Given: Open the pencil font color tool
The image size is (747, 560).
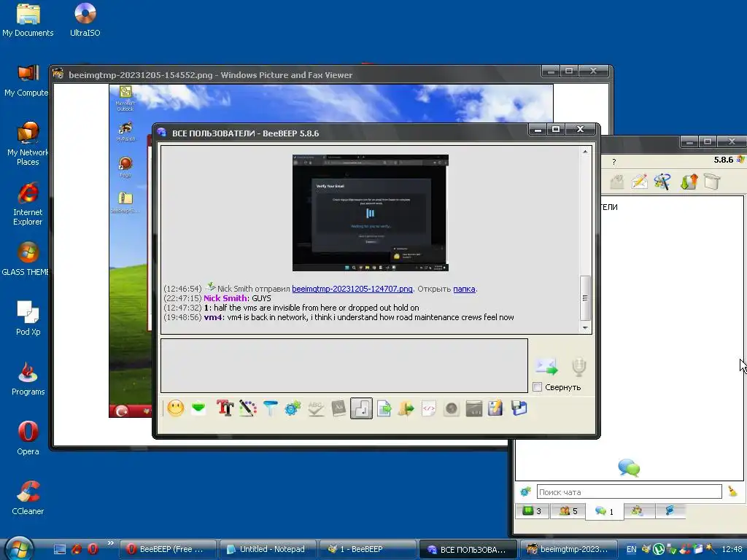Looking at the screenshot, I should [x=248, y=408].
